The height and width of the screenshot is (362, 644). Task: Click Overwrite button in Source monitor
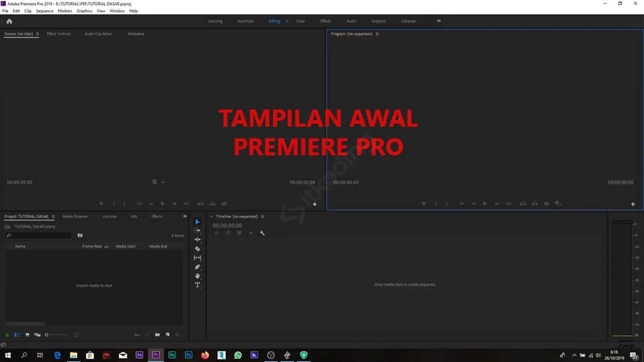coord(212,204)
